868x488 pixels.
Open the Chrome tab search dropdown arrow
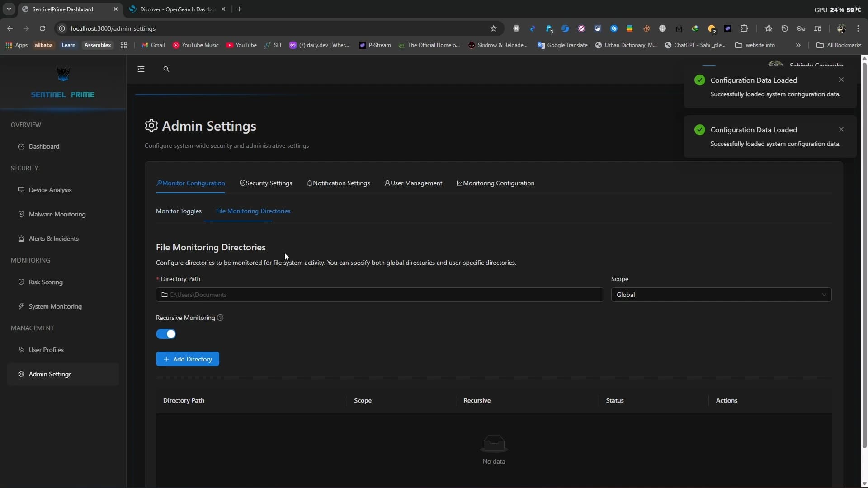pyautogui.click(x=9, y=9)
